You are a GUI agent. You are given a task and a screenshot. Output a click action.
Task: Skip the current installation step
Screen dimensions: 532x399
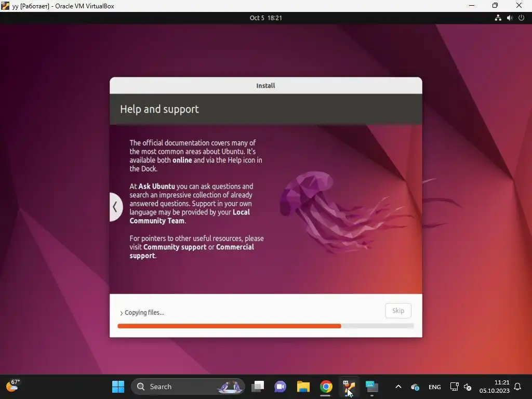pos(398,311)
